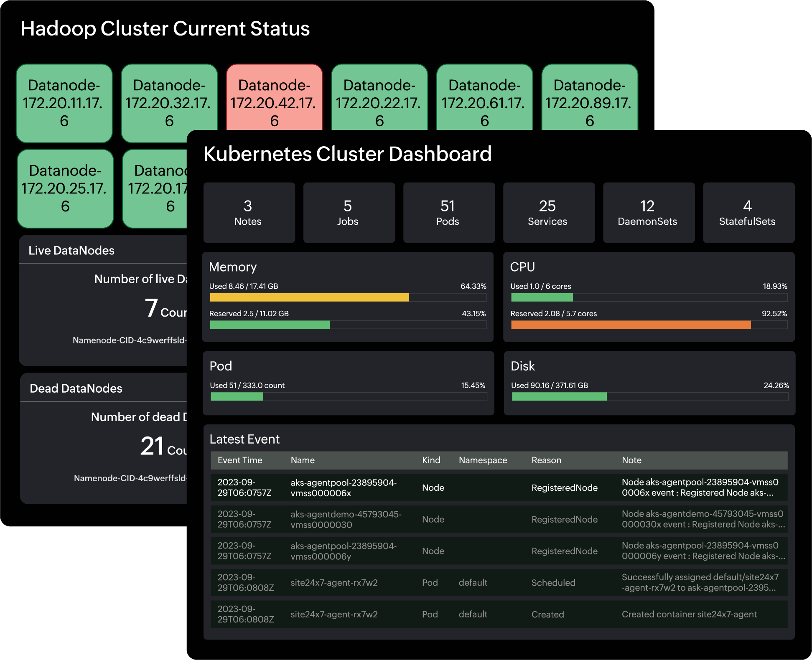The height and width of the screenshot is (660, 812).
Task: Click the CPU reserved orange progress bar
Action: [631, 325]
